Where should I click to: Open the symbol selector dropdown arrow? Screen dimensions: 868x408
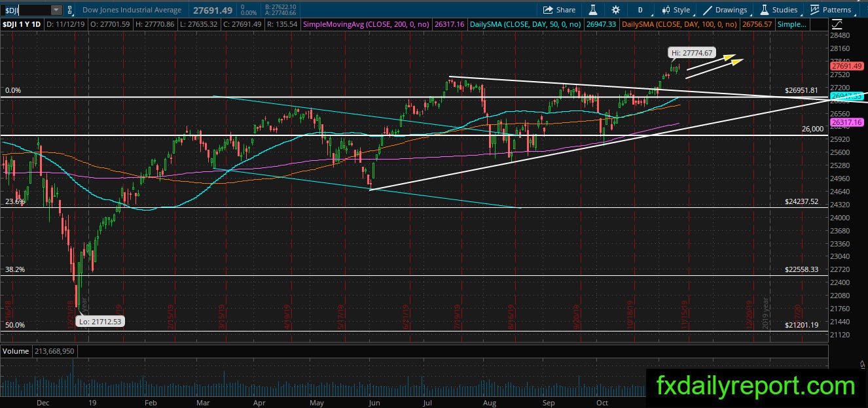pyautogui.click(x=56, y=10)
